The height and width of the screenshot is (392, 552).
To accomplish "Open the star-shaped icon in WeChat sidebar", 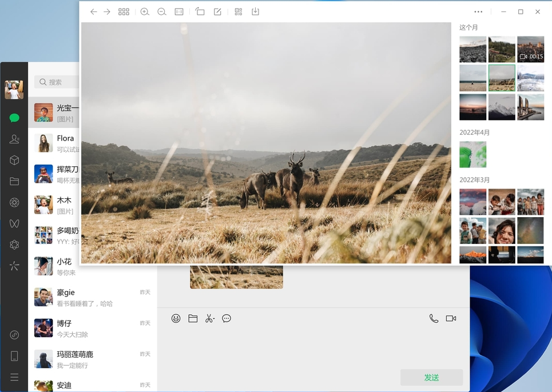I will coord(14,266).
